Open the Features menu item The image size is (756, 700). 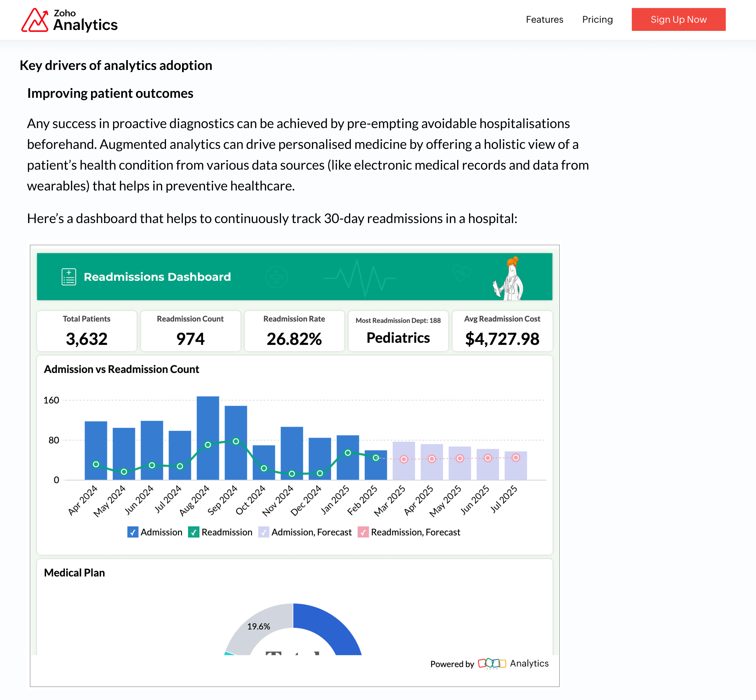pyautogui.click(x=544, y=20)
